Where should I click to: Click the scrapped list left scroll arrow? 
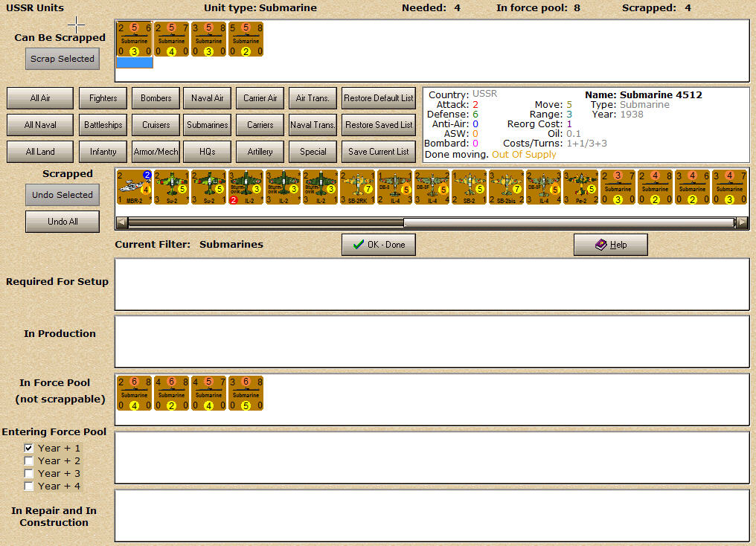pyautogui.click(x=122, y=222)
